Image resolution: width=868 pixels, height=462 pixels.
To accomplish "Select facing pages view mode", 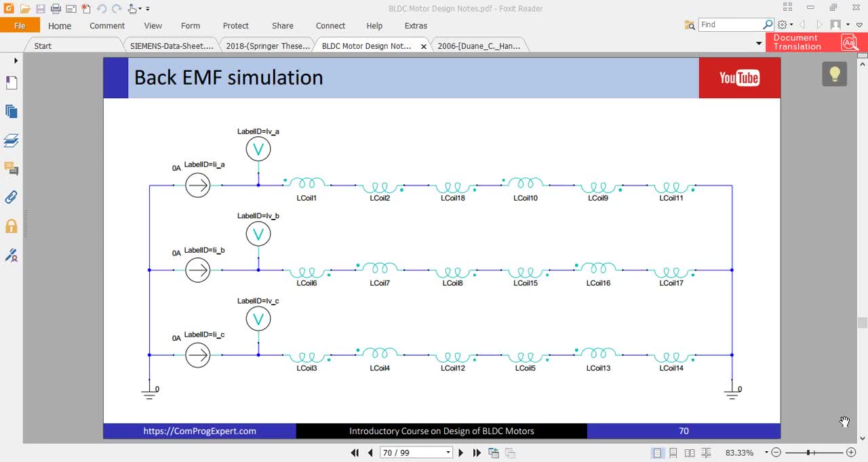I will (x=690, y=453).
